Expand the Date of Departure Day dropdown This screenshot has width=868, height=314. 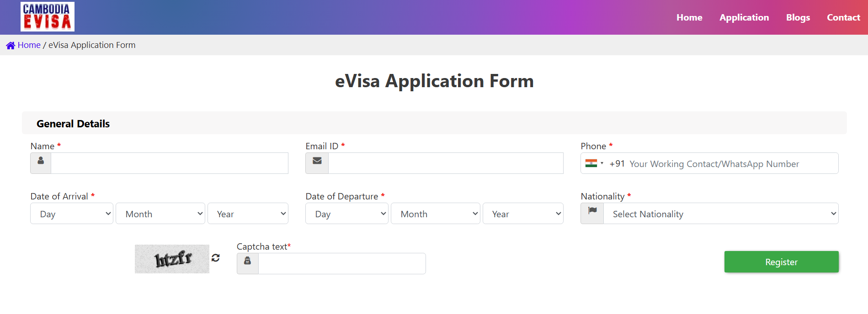coord(347,214)
